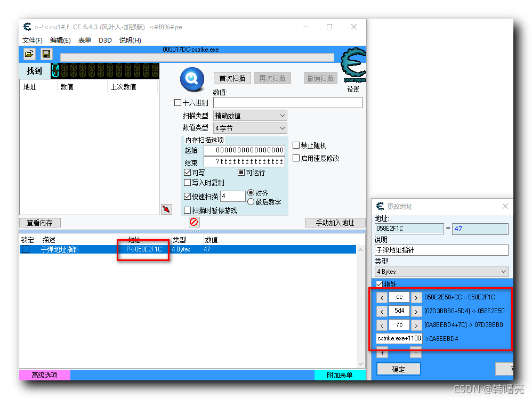Image resolution: width=532 pixels, height=399 pixels.
Task: Click the red clear-list no-entry icon
Action: pyautogui.click(x=194, y=222)
